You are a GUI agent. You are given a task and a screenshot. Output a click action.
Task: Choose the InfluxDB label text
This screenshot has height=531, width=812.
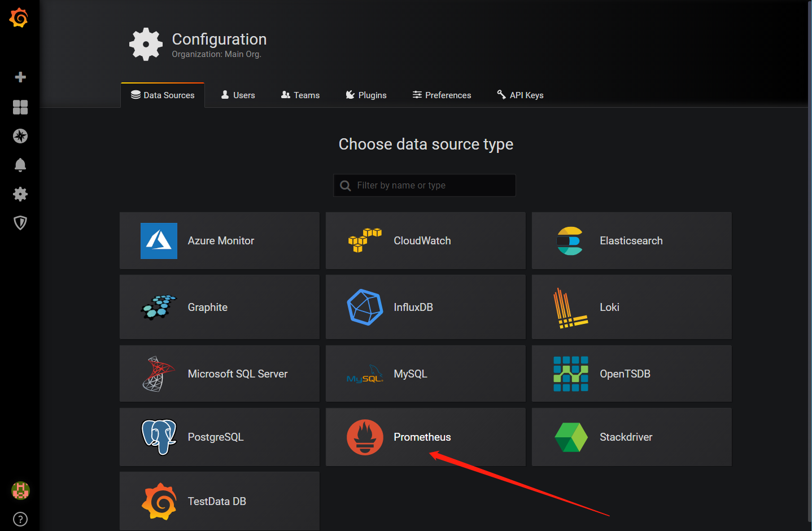413,308
